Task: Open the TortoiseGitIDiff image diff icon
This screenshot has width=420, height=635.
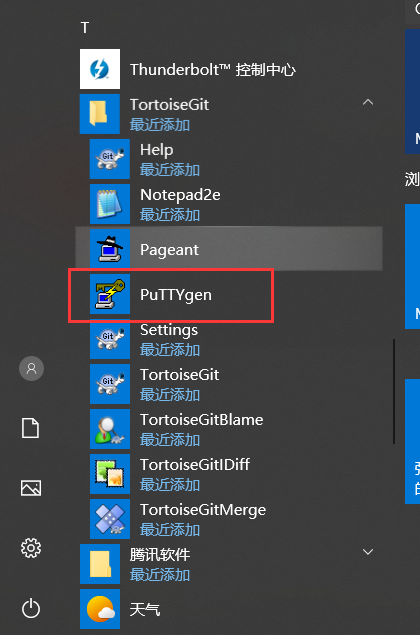Action: click(x=110, y=474)
